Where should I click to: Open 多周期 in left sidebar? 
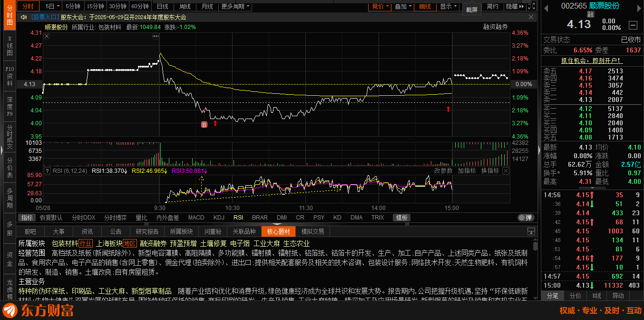click(x=9, y=198)
